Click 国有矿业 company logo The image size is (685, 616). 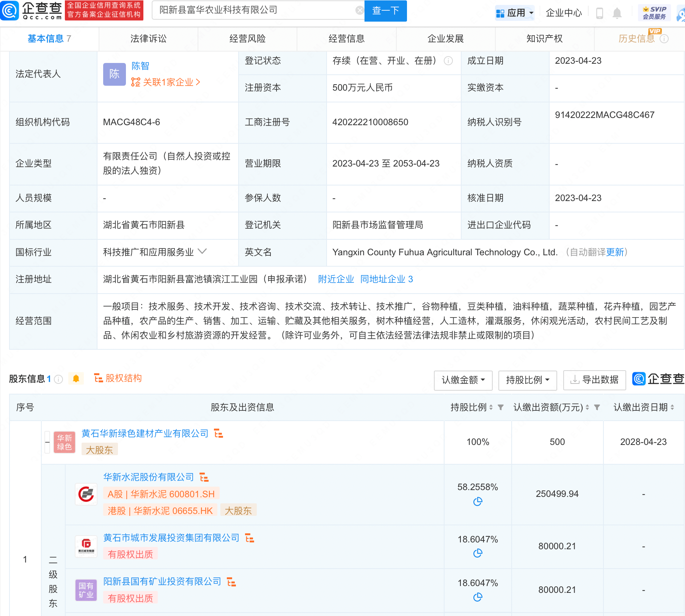(x=86, y=591)
